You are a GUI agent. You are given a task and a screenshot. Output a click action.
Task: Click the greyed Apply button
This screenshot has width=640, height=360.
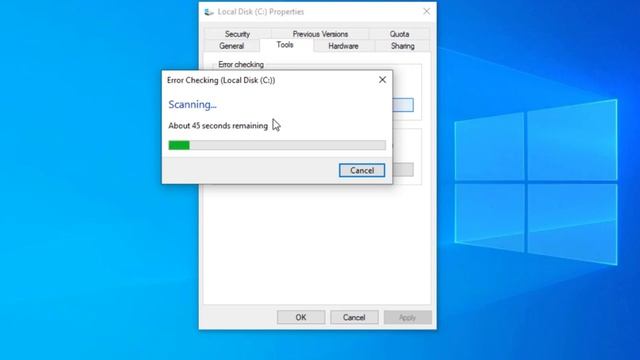click(x=407, y=317)
